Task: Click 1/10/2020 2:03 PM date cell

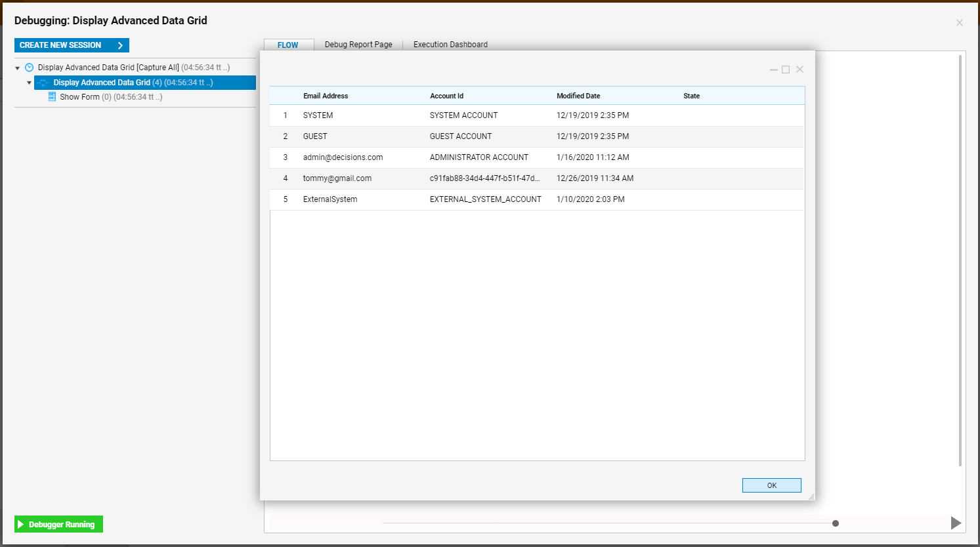Action: pyautogui.click(x=591, y=199)
